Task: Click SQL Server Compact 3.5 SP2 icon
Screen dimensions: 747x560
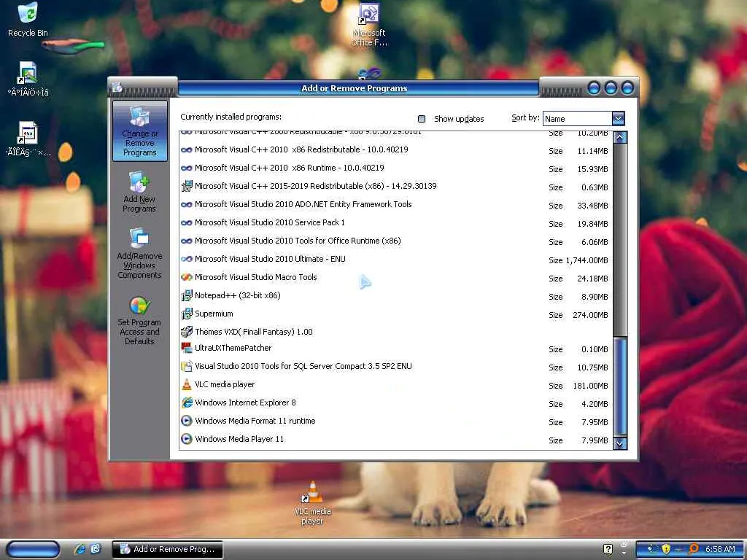Action: (x=187, y=366)
